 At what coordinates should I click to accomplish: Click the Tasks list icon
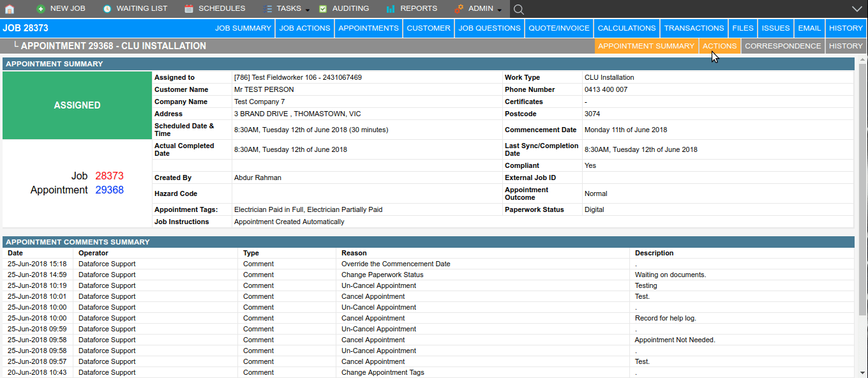click(267, 9)
